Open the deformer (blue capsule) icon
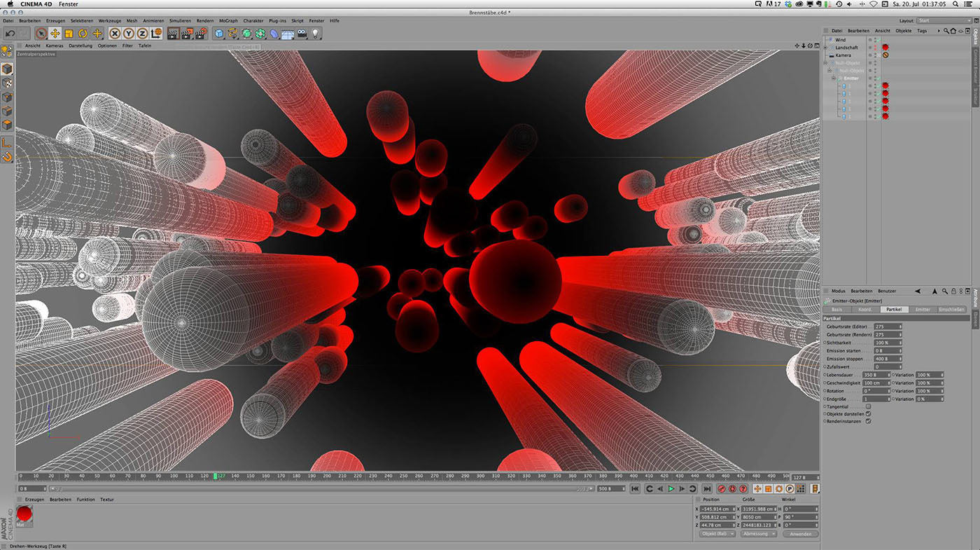Viewport: 980px width, 550px height. (x=274, y=33)
